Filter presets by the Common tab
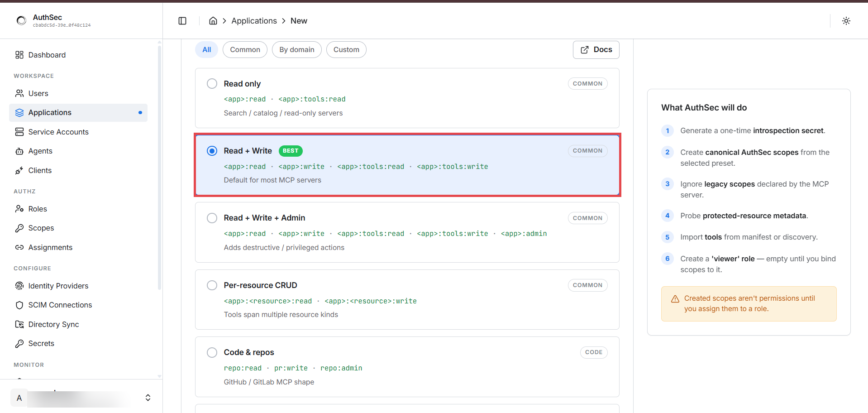The width and height of the screenshot is (868, 413). 245,50
